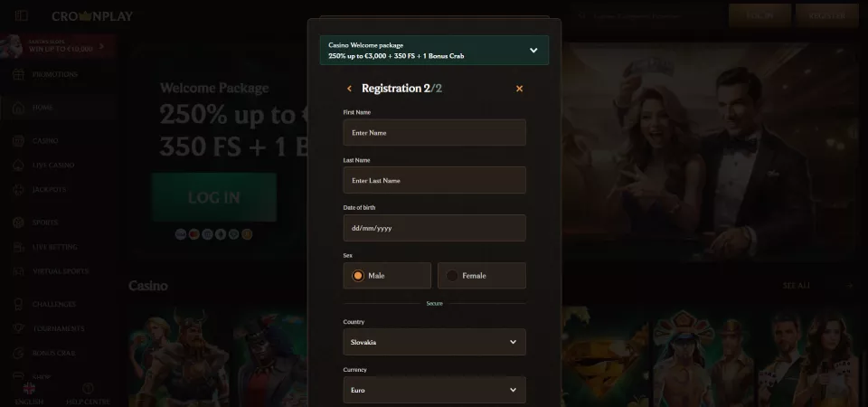Open the Help Centre icon

coord(88,388)
